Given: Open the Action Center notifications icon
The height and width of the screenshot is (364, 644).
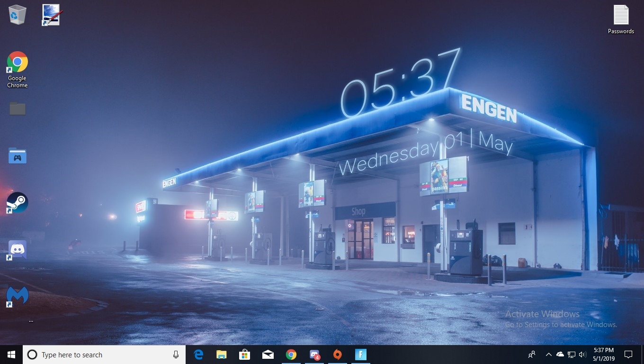Looking at the screenshot, I should (628, 355).
